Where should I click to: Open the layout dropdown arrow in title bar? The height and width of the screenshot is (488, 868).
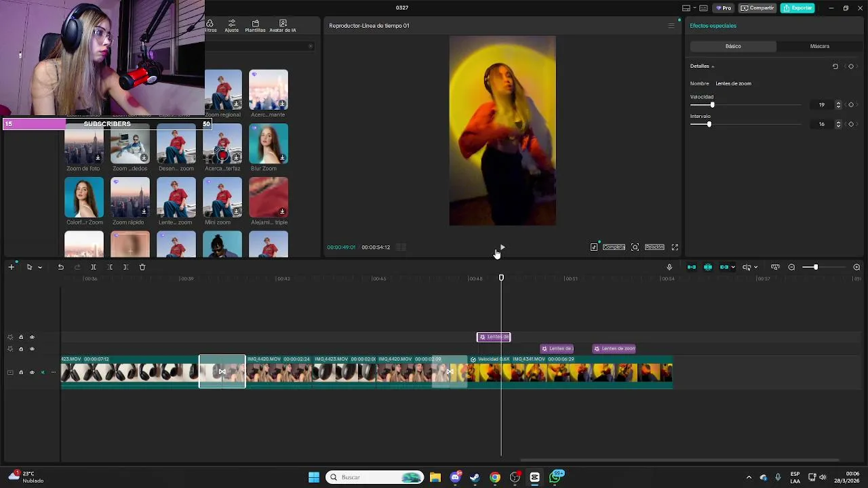pyautogui.click(x=694, y=8)
